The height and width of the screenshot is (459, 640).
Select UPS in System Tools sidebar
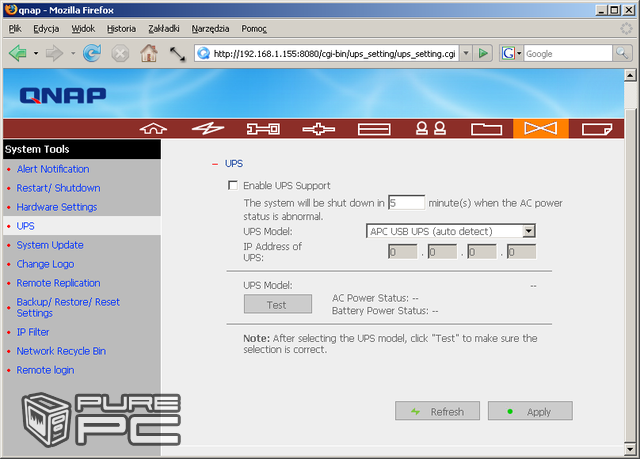coord(25,226)
